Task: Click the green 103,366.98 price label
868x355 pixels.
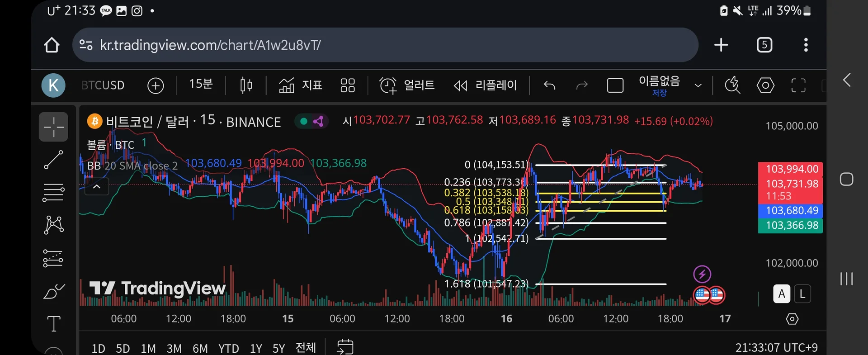Action: point(790,225)
